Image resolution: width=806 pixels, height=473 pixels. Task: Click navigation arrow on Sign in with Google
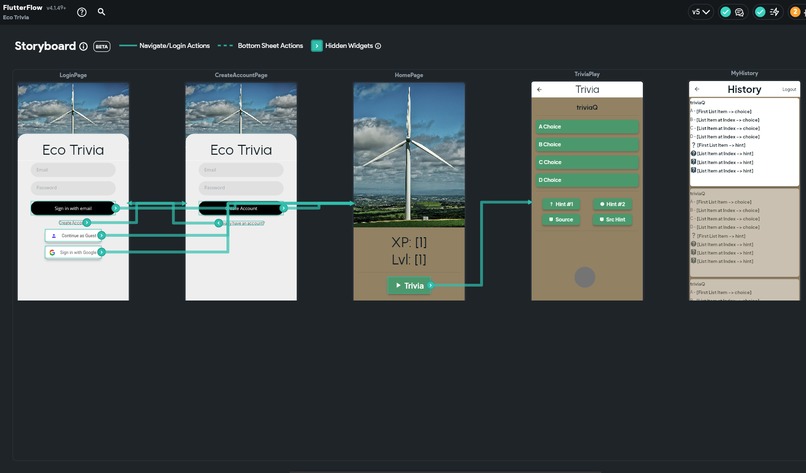click(x=102, y=252)
